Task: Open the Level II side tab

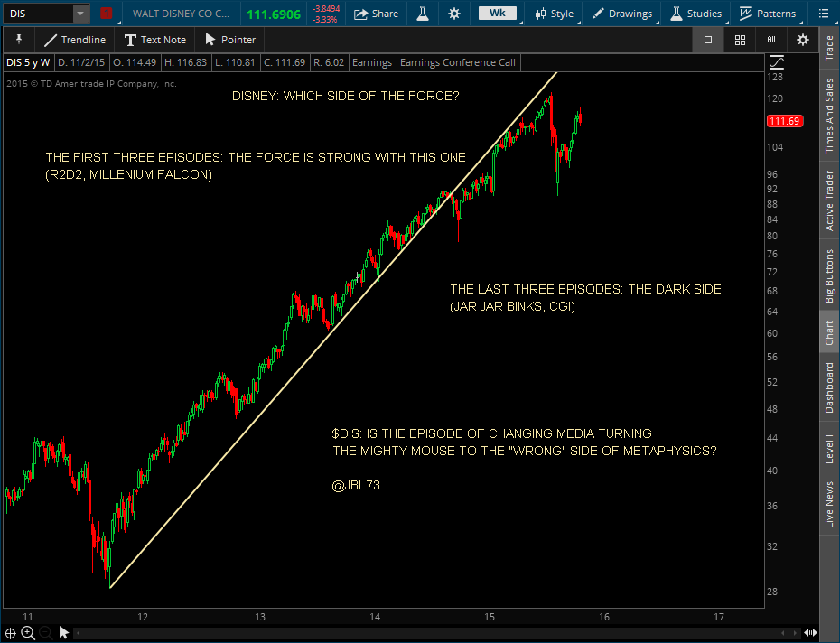Action: click(x=829, y=447)
